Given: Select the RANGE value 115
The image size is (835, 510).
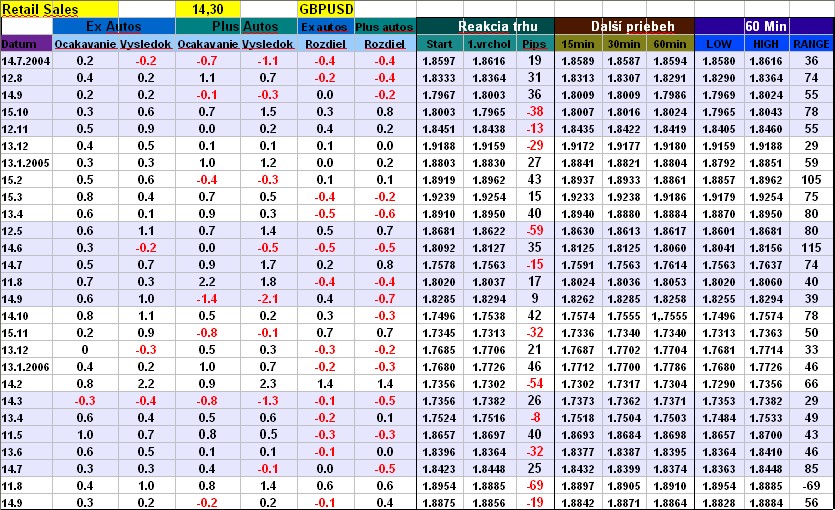Looking at the screenshot, I should click(812, 248).
